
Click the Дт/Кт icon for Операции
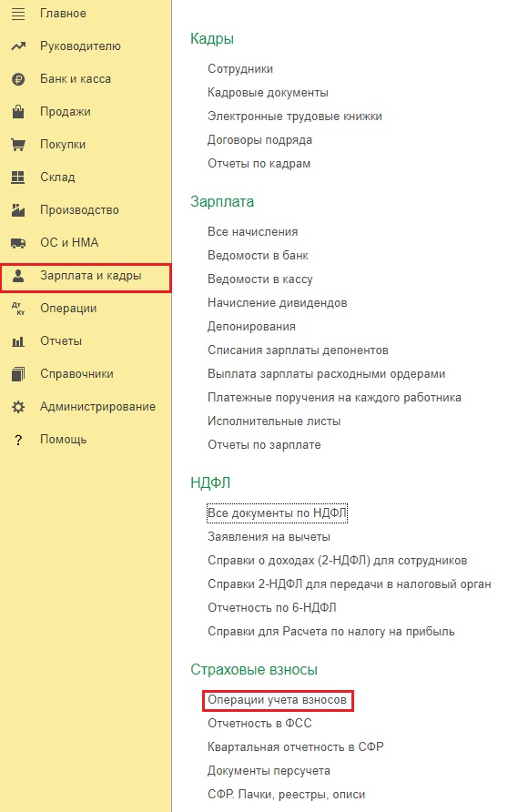[x=18, y=309]
